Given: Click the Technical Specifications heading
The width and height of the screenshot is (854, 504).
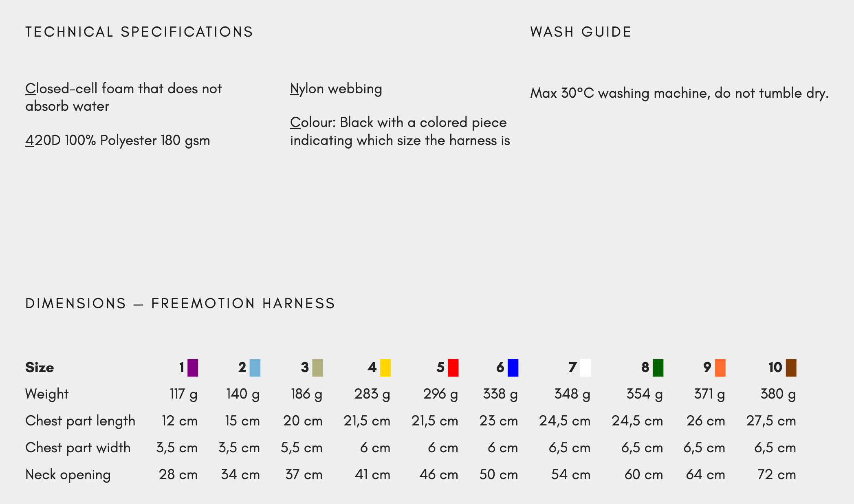Looking at the screenshot, I should pyautogui.click(x=139, y=32).
